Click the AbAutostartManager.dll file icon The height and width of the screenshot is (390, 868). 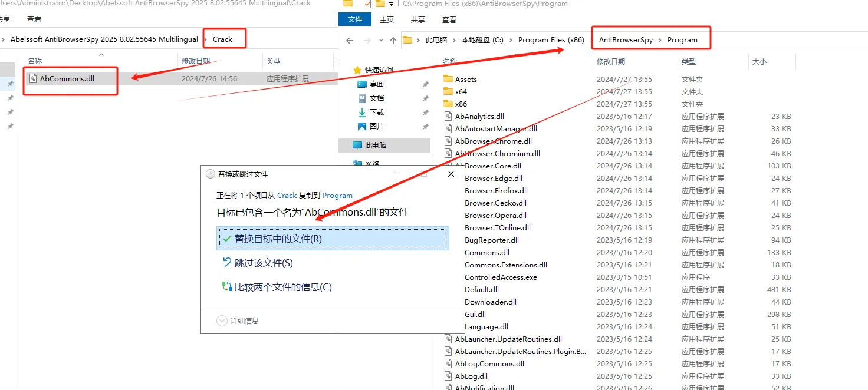pos(448,128)
